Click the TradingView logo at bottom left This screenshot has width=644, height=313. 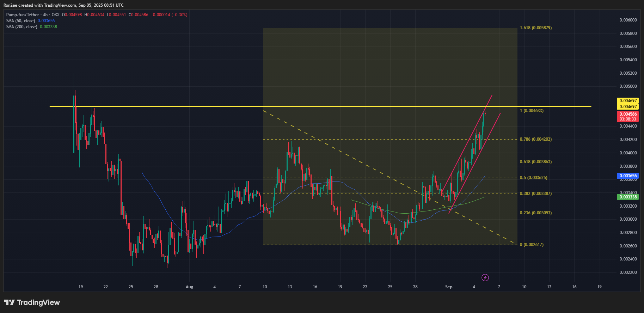32,302
